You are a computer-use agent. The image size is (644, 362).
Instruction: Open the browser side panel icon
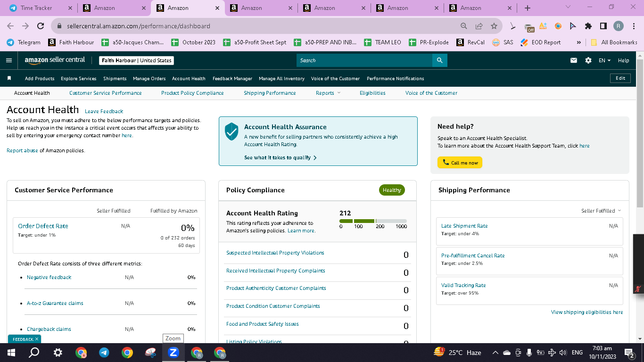603,26
